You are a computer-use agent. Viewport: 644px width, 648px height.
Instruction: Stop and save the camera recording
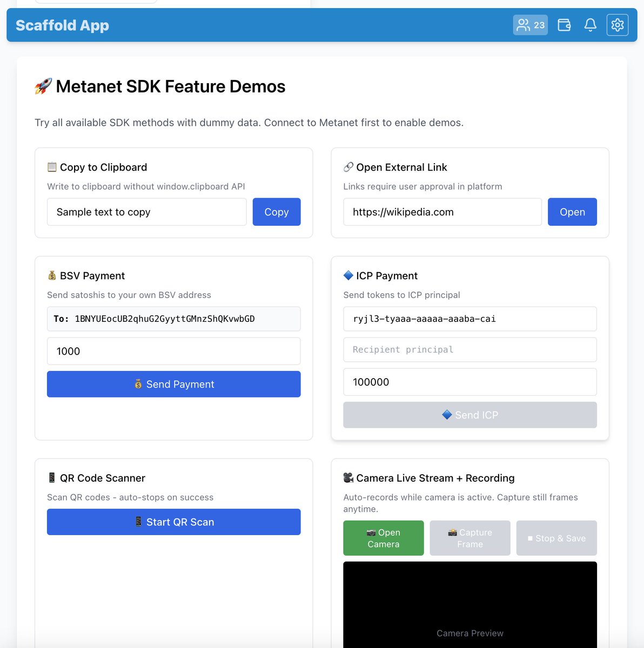pyautogui.click(x=556, y=538)
